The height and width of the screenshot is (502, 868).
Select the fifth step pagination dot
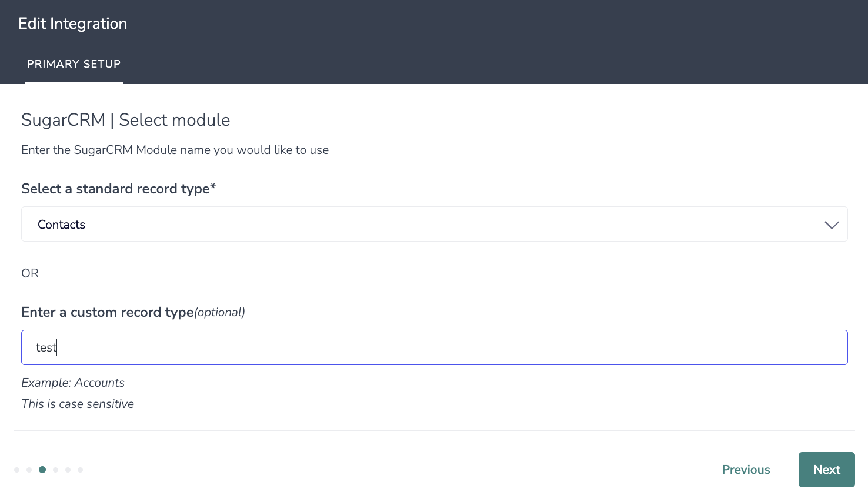[x=68, y=470]
